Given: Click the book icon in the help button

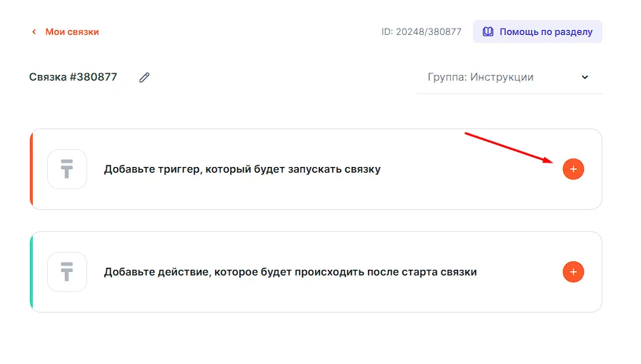Looking at the screenshot, I should coord(488,31).
